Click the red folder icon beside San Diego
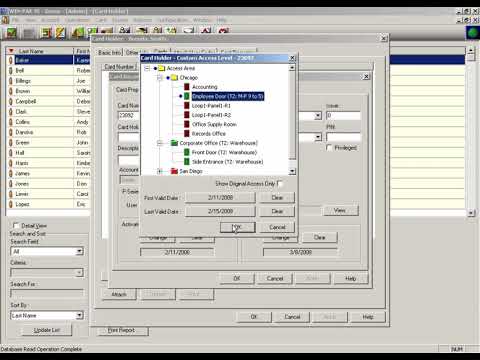 click(174, 171)
